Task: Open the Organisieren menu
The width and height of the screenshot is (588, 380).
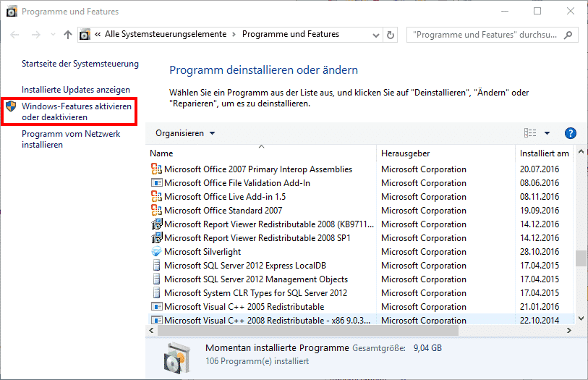Action: point(185,133)
